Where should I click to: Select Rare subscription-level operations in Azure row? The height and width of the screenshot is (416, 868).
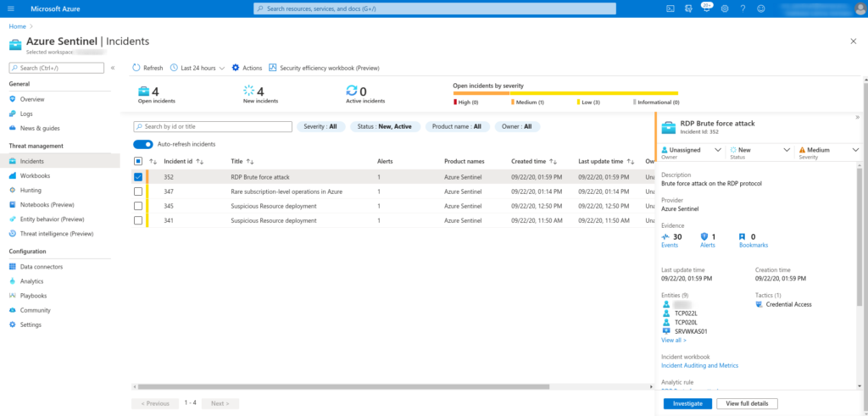click(x=392, y=191)
